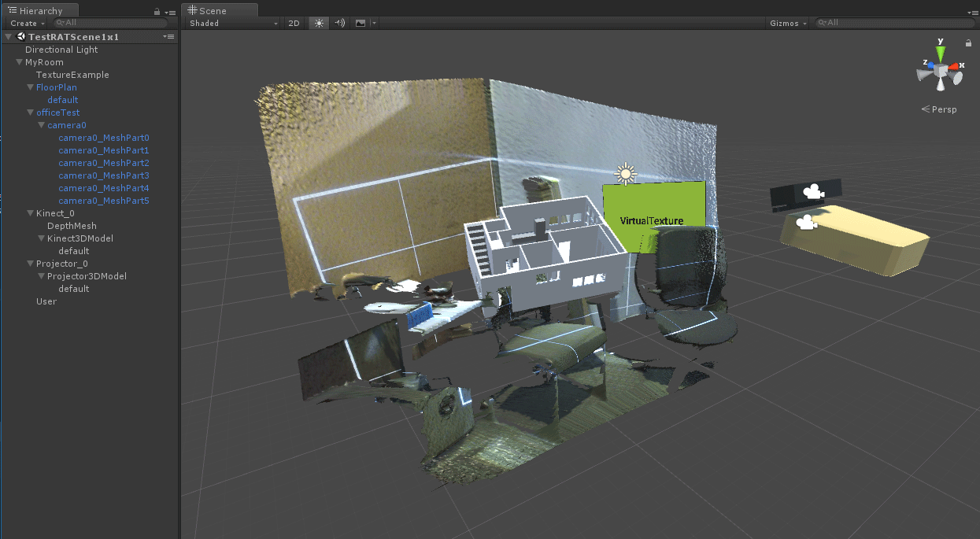Screen dimensions: 980x539
Task: Collapse the Projector3DModel node
Action: click(42, 276)
